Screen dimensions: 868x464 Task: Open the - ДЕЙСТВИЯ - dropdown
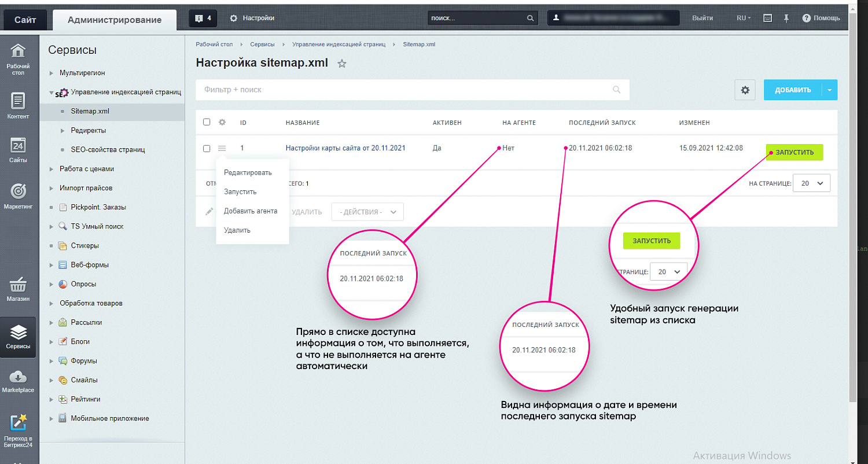coord(367,211)
